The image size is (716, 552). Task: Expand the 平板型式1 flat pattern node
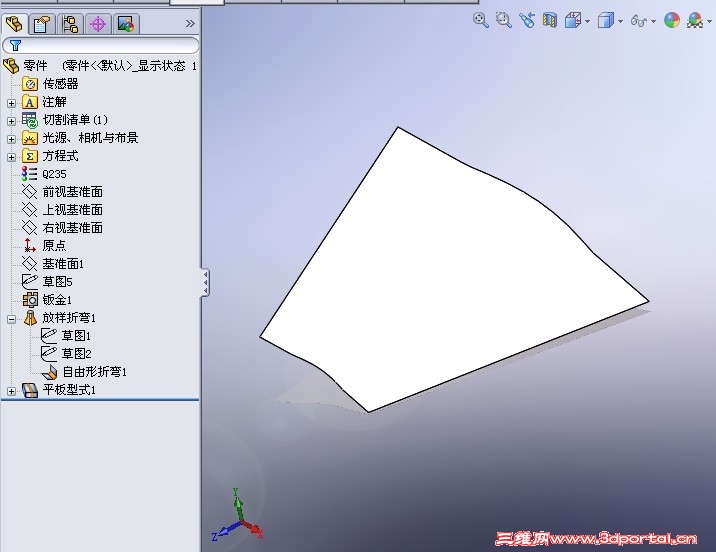(11, 391)
